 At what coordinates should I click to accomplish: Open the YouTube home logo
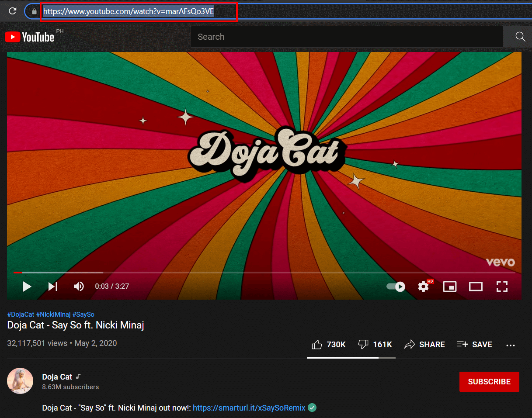pos(30,37)
